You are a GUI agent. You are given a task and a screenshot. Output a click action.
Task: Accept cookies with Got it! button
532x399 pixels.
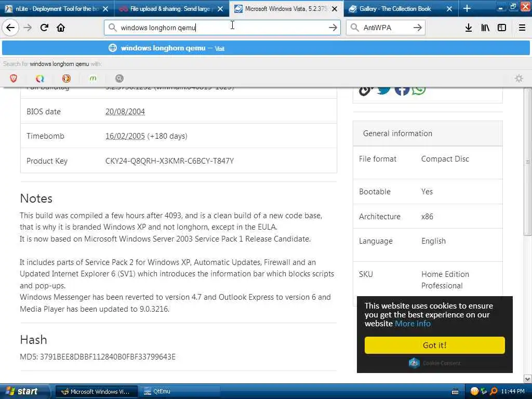point(435,345)
